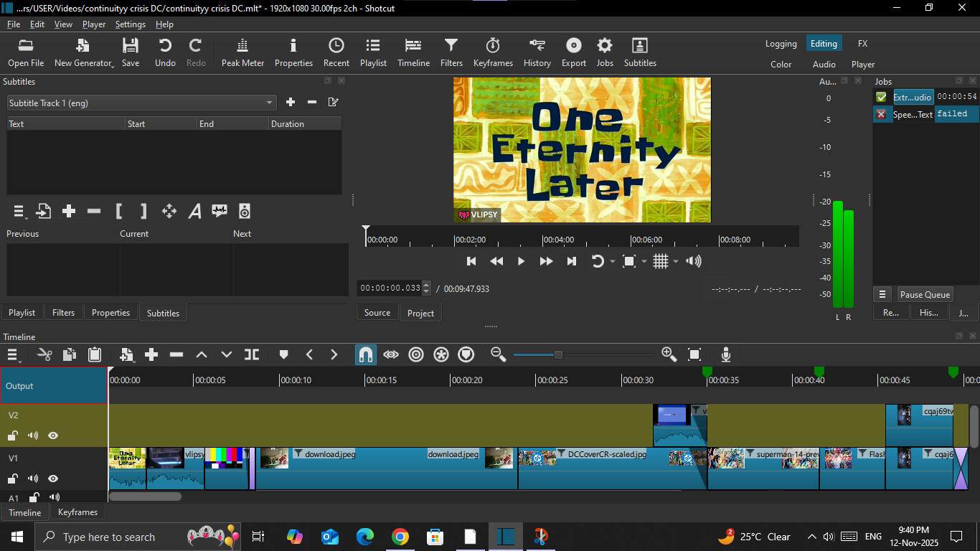Click the Speech to Text subtitle icon
This screenshot has height=551, width=980.
tap(220, 211)
